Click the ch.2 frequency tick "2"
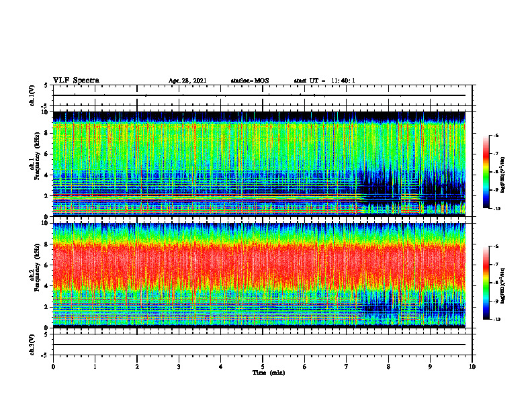The image size is (532, 411). click(47, 307)
